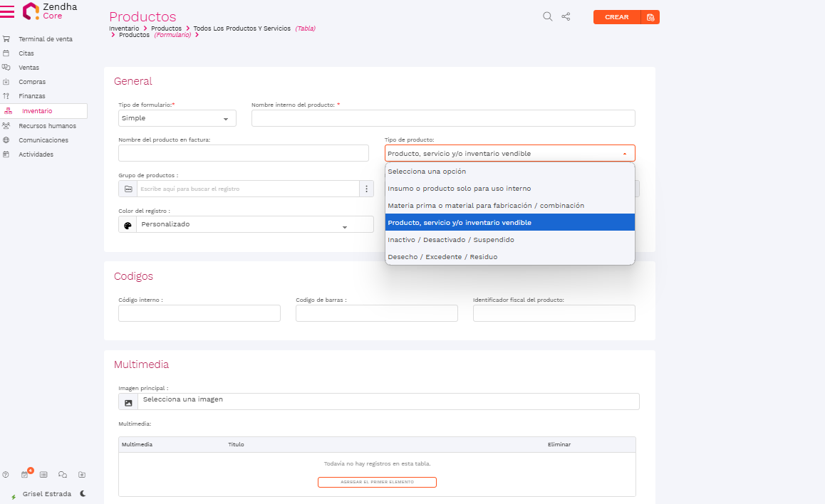The image size is (825, 504).
Task: Click the save options icon beside CREAR
Action: pyautogui.click(x=650, y=17)
